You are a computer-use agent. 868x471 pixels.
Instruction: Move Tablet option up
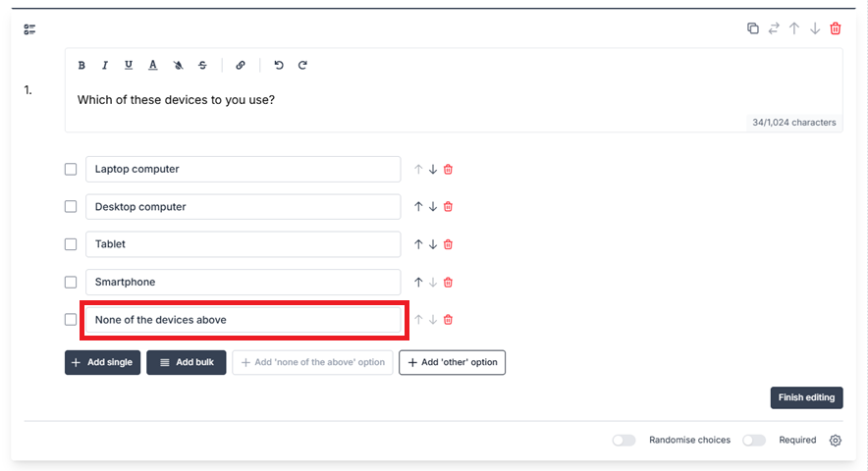coord(418,244)
